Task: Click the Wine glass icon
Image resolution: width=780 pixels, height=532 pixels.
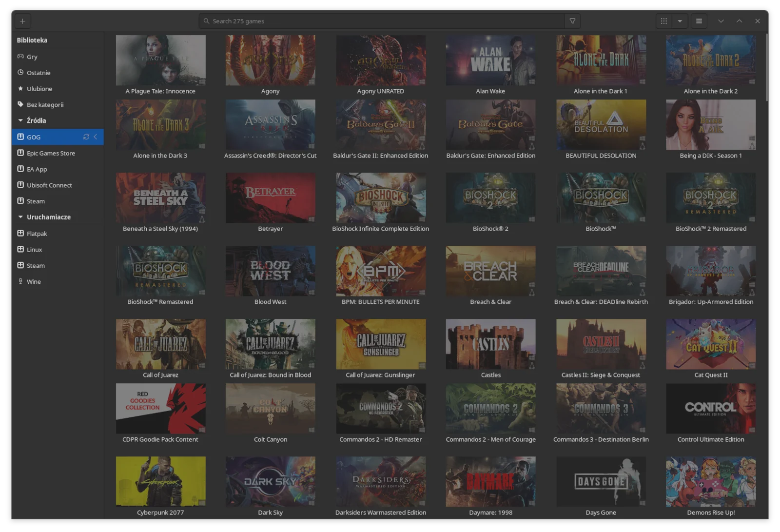Action: click(20, 281)
